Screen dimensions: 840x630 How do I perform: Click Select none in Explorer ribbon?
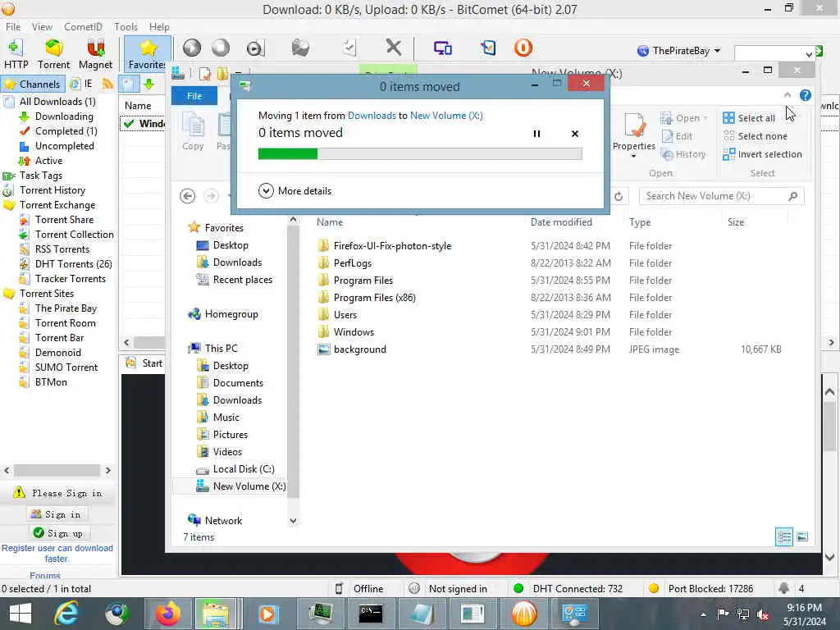click(755, 136)
